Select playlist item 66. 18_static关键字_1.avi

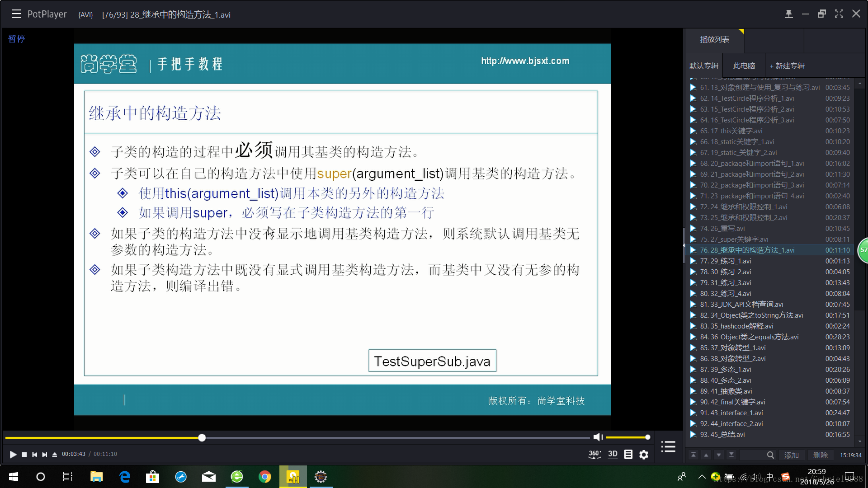pyautogui.click(x=771, y=142)
